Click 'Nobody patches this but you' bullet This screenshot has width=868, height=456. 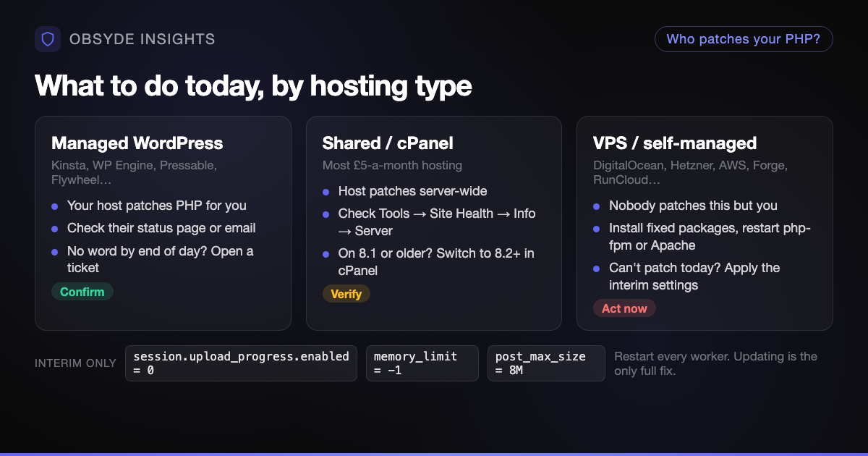[693, 206]
